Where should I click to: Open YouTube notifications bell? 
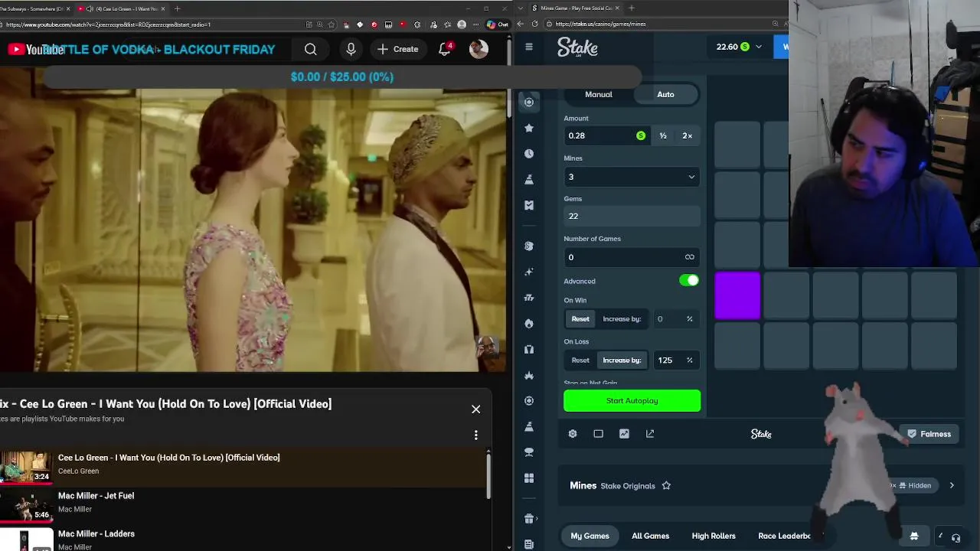tap(445, 49)
